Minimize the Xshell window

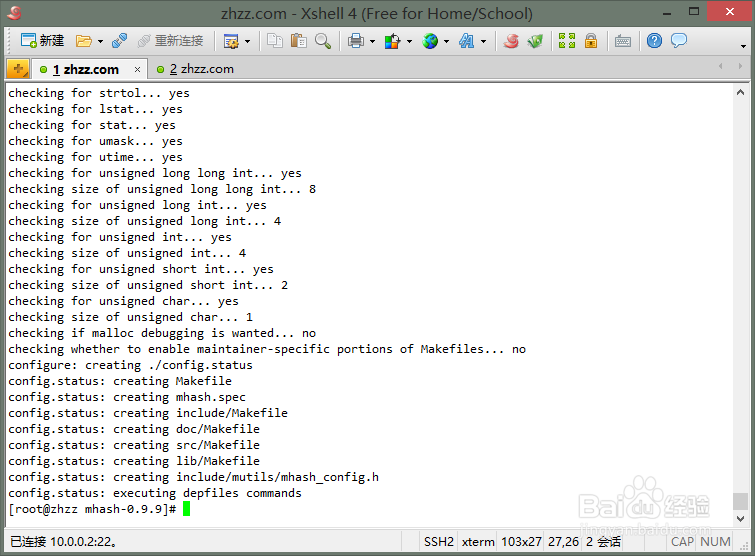[x=667, y=13]
